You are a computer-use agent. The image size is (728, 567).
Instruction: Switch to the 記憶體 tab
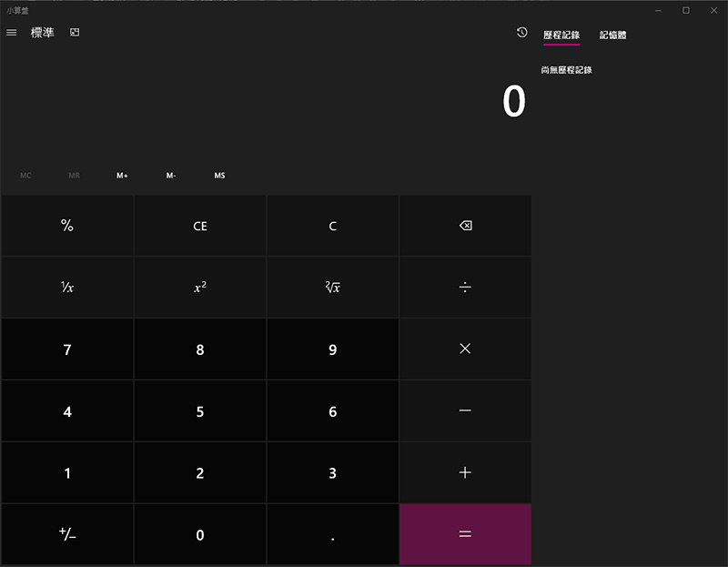[612, 35]
